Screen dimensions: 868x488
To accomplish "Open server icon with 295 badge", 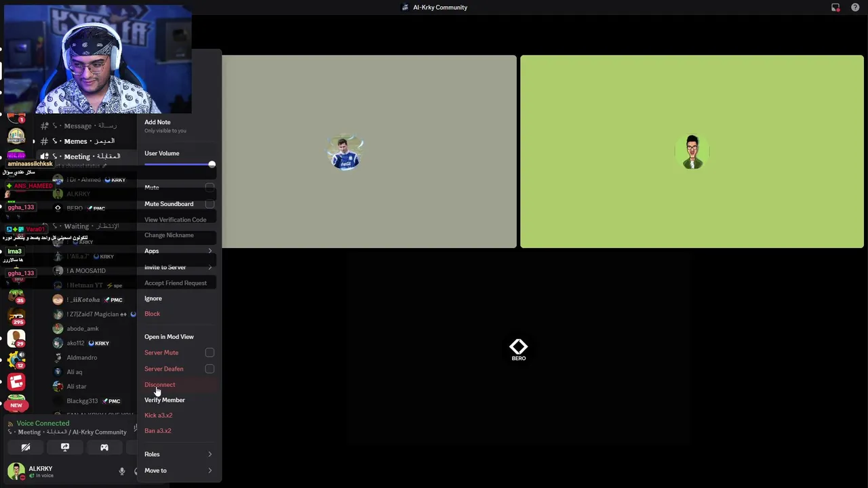I will [x=16, y=317].
